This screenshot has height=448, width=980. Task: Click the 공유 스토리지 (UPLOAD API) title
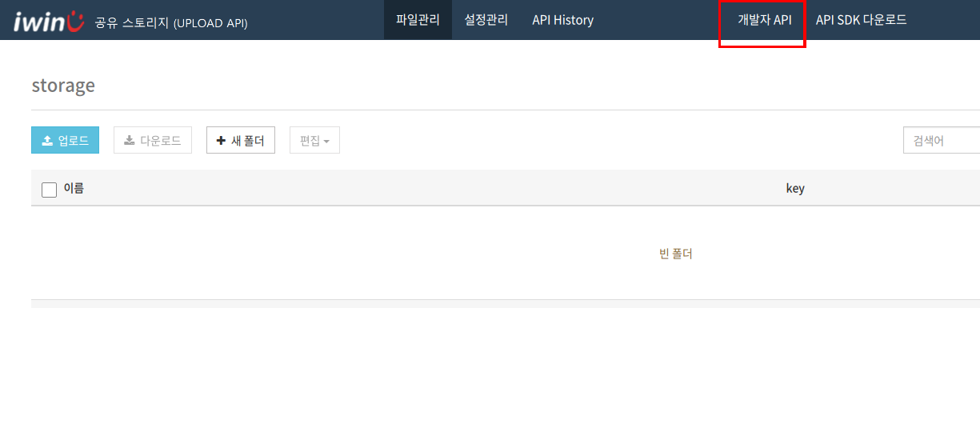(x=171, y=22)
